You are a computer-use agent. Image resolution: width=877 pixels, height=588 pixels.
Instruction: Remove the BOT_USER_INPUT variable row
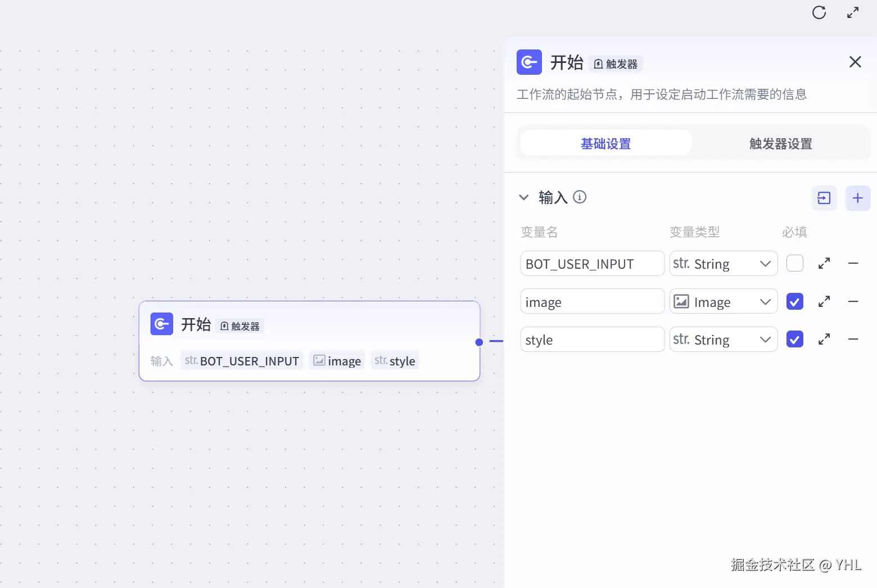(x=853, y=263)
